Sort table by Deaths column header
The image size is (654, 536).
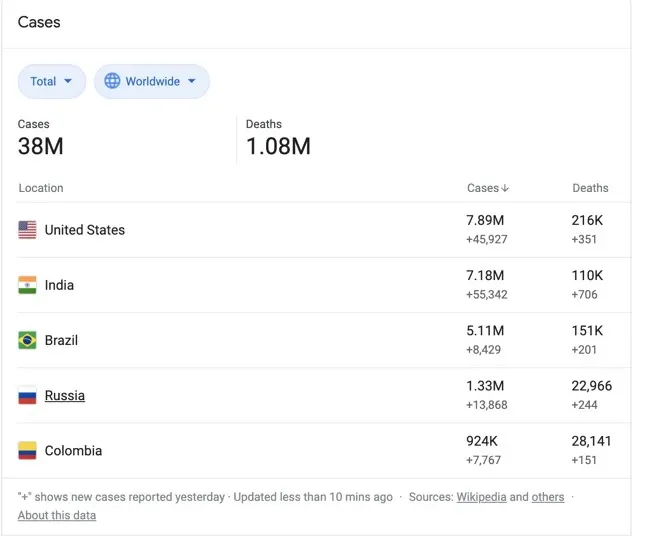(590, 188)
